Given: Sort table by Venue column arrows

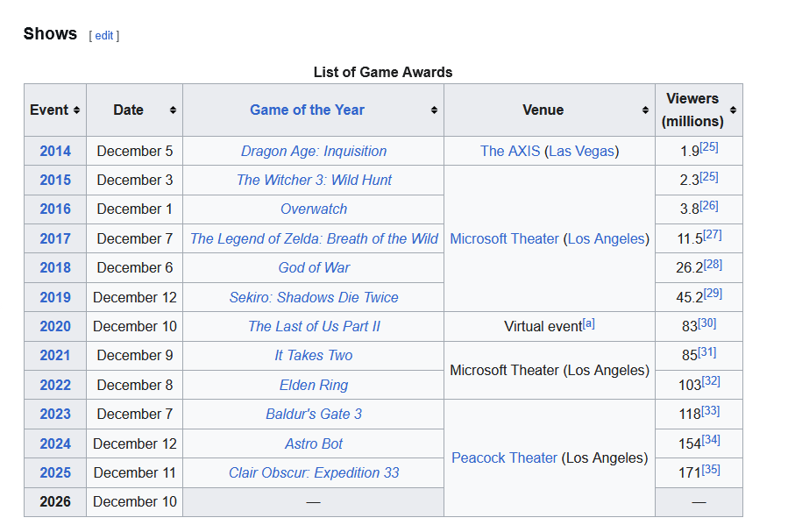Looking at the screenshot, I should [645, 110].
